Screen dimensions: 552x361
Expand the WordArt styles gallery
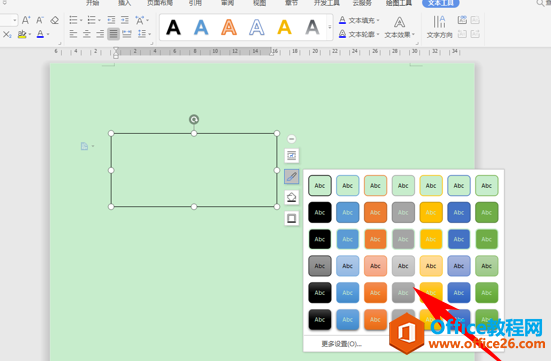pos(330,27)
